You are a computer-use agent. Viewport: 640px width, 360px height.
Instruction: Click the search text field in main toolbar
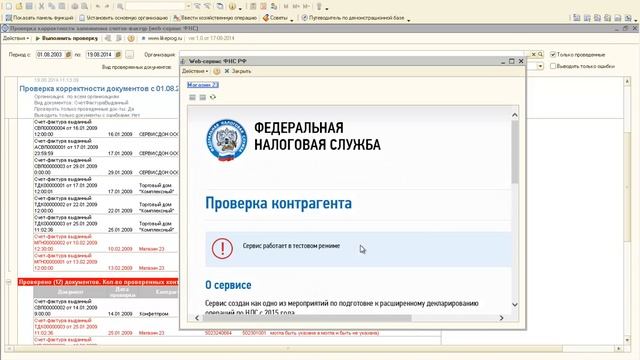pyautogui.click(x=155, y=6)
